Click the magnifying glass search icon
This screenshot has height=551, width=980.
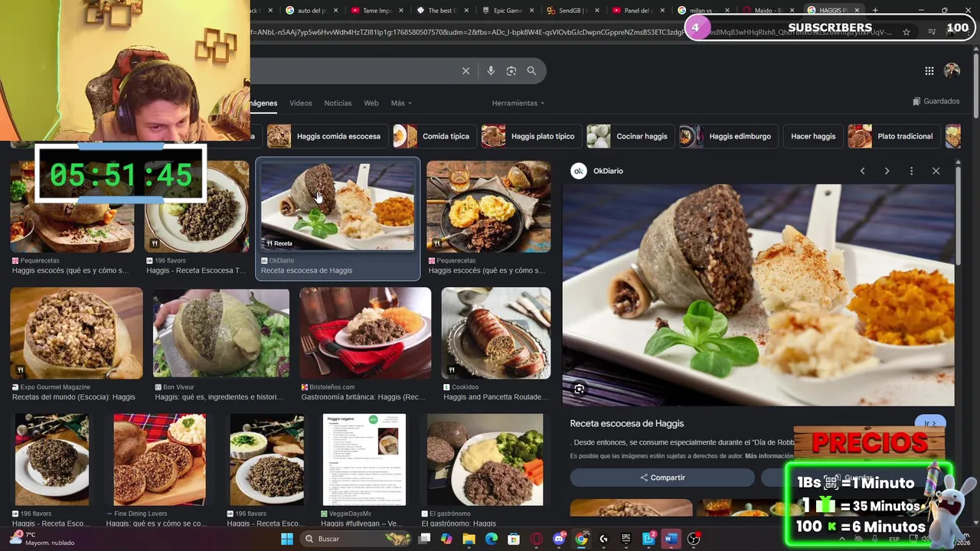531,71
